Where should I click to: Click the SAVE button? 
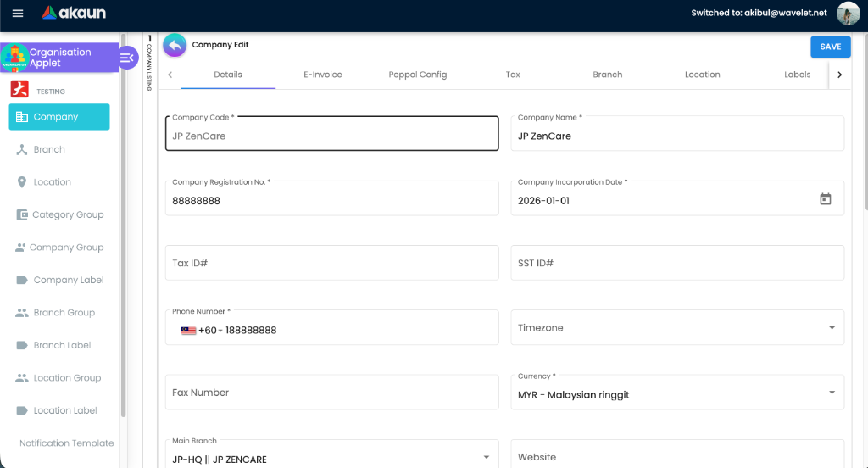(831, 47)
